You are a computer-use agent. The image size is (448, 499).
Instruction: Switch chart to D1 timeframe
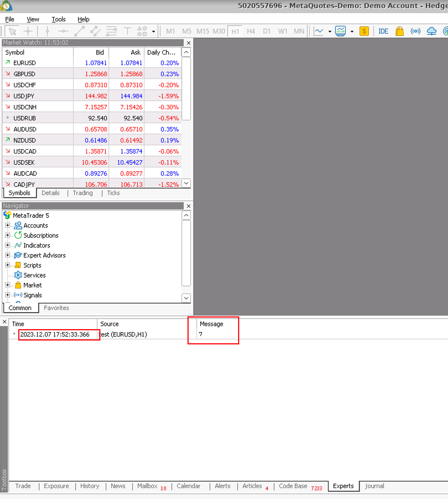[267, 31]
